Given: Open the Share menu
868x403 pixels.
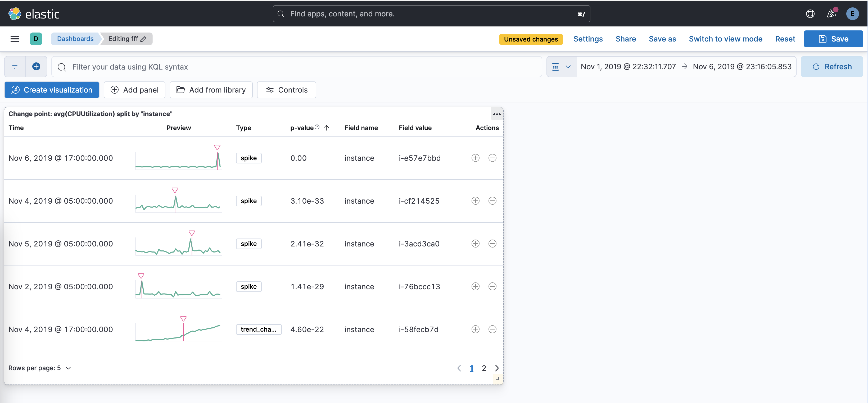Looking at the screenshot, I should click(625, 39).
